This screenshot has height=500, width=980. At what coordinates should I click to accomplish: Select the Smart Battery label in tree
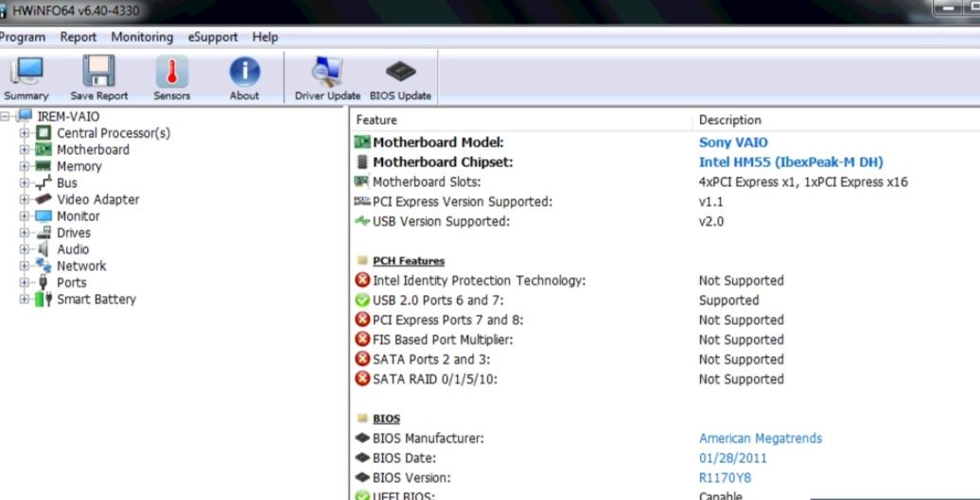pos(96,299)
